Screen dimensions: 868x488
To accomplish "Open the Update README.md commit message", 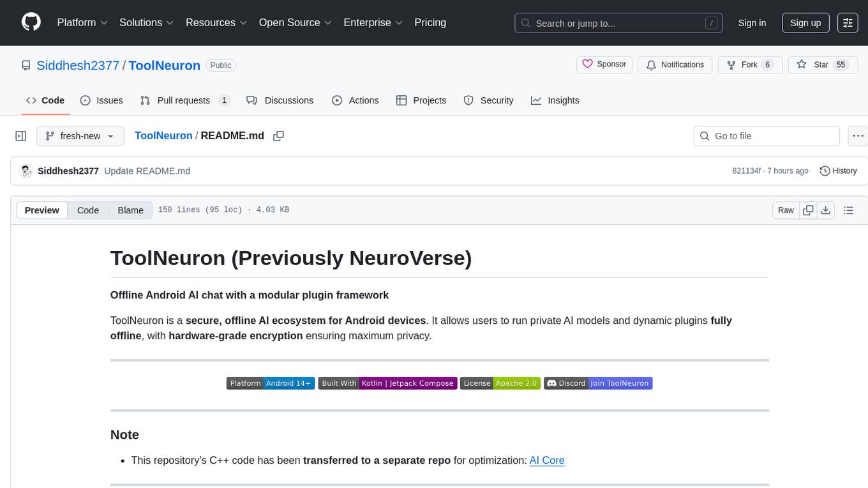I will pos(147,171).
